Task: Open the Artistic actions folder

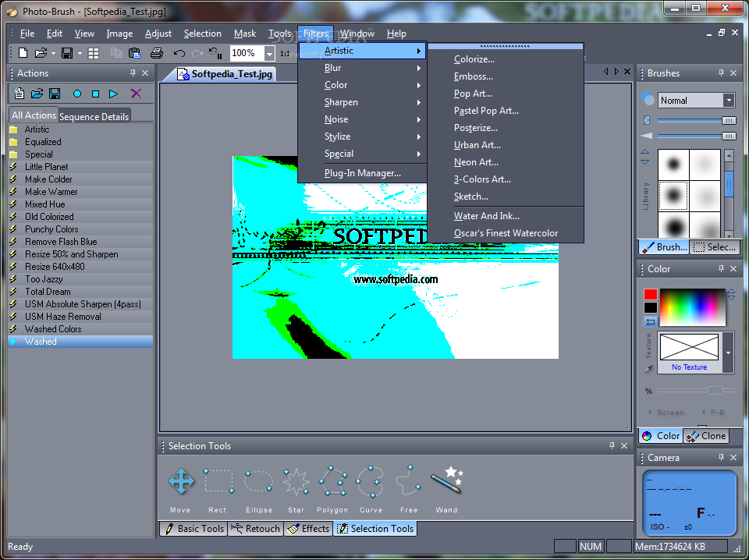Action: (x=80, y=129)
